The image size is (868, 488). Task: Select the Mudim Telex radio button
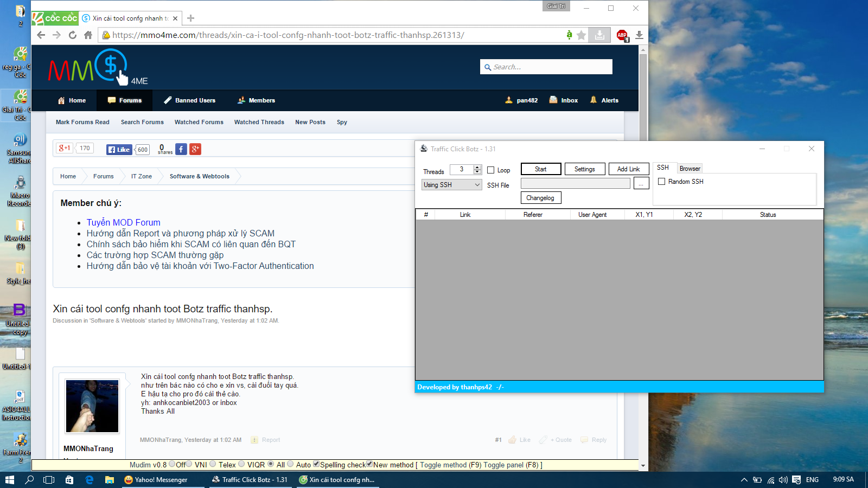click(x=213, y=464)
